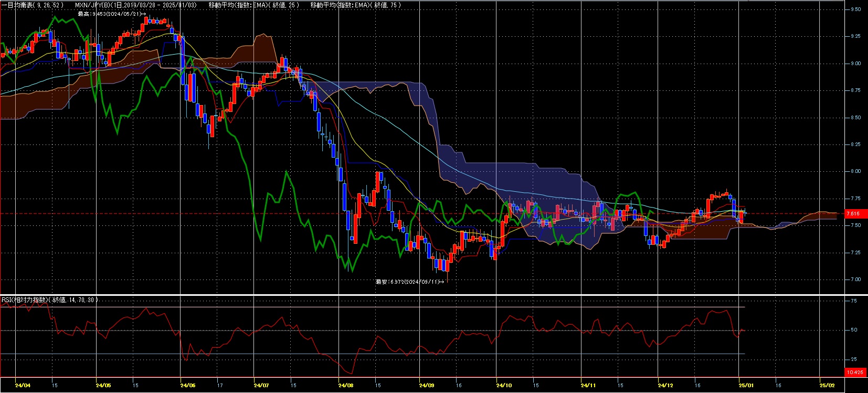Image resolution: width=868 pixels, height=393 pixels.
Task: Click the MXN/JPY(B) chart title label
Action: (x=136, y=5)
